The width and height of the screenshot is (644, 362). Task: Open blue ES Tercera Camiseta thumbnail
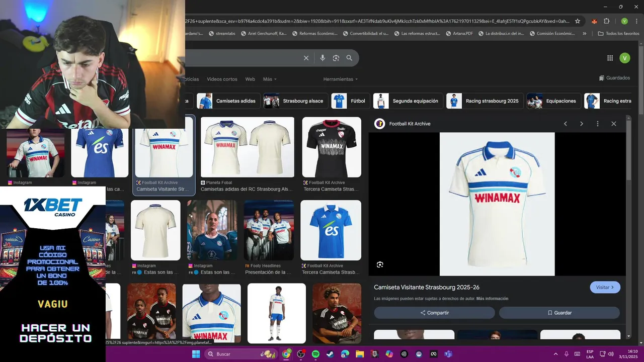point(331,230)
